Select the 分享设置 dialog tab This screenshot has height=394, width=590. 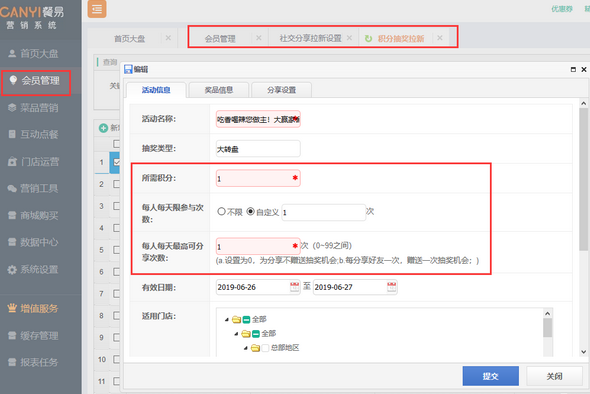(281, 90)
